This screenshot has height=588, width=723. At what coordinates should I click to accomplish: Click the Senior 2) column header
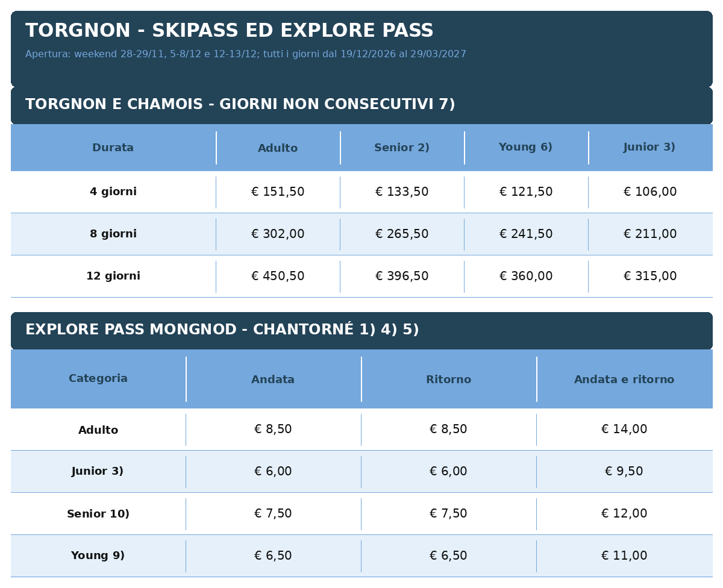[402, 148]
